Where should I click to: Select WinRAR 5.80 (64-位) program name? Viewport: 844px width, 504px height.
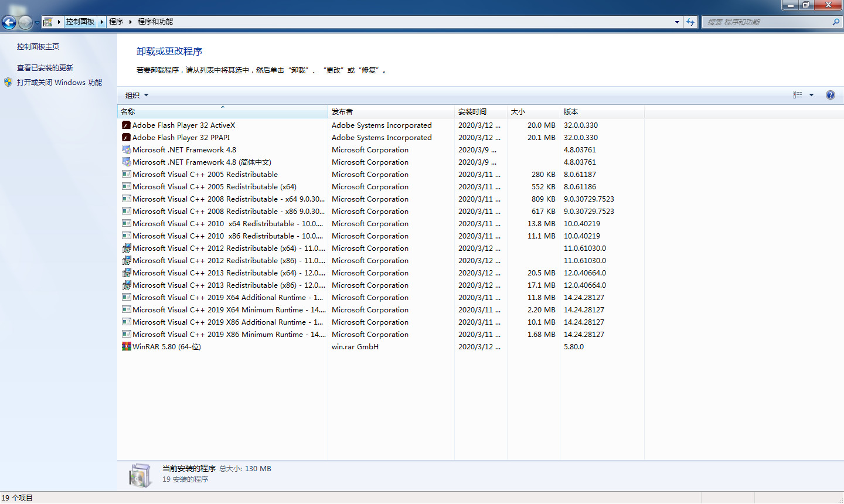tap(166, 346)
